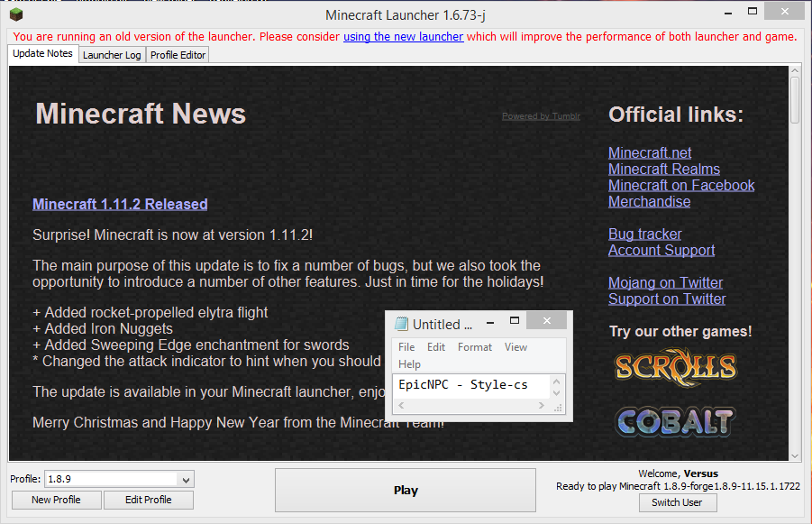
Task: Click Notepad's scroll up arrow
Action: tap(557, 382)
